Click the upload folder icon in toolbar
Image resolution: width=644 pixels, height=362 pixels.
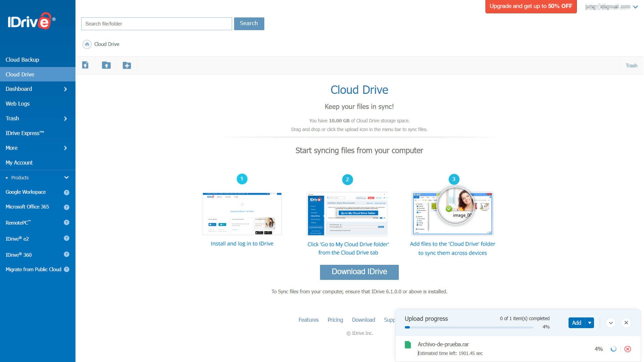(106, 65)
